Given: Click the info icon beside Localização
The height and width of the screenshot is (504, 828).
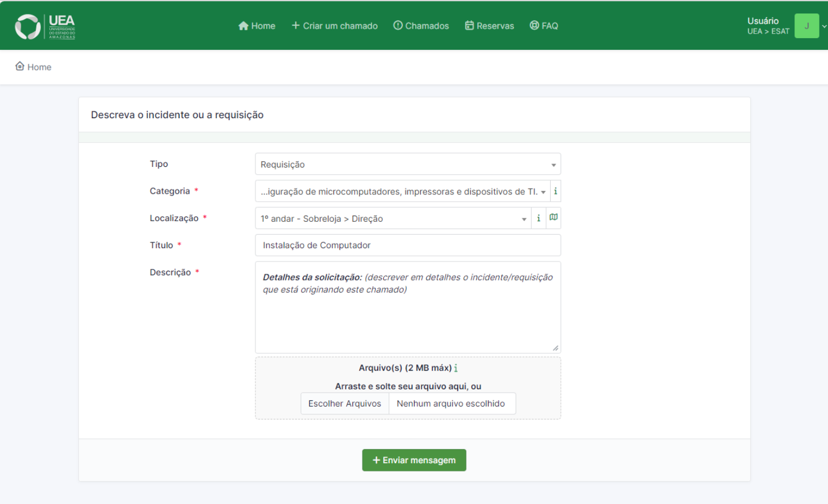Looking at the screenshot, I should pos(538,218).
